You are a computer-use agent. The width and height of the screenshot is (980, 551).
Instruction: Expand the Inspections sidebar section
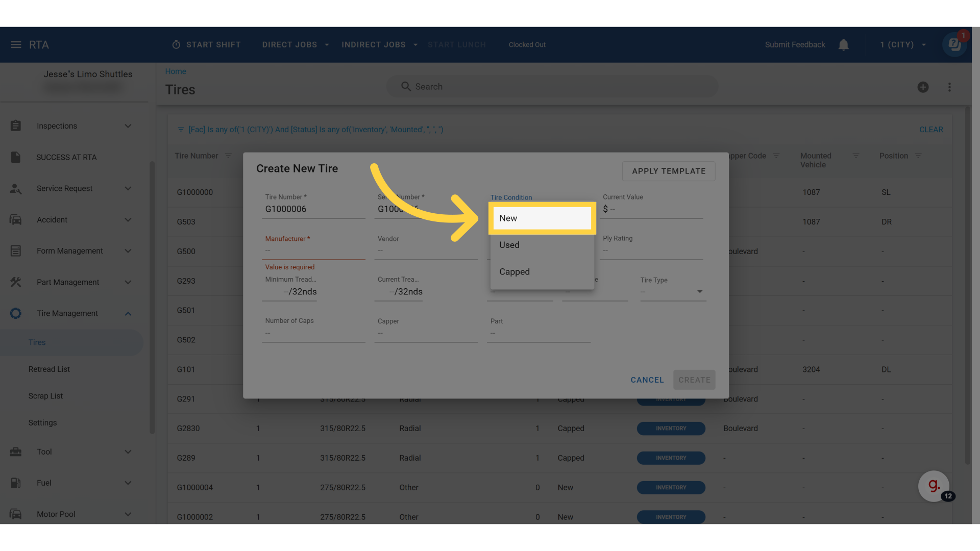pos(128,126)
